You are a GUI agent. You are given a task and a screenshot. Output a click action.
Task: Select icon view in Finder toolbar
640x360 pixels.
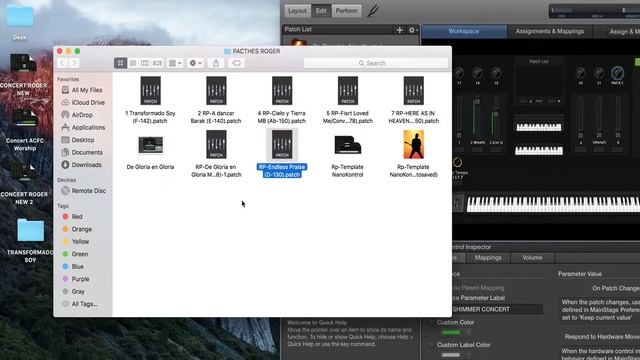point(120,63)
